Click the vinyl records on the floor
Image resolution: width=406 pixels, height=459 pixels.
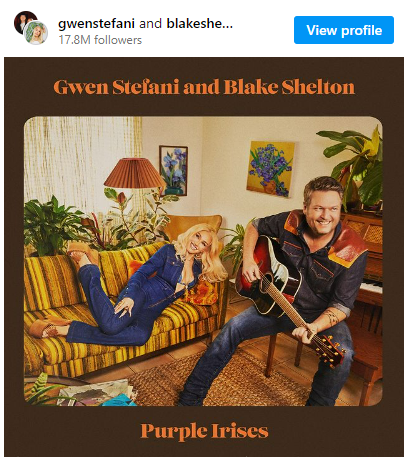pyautogui.click(x=97, y=393)
